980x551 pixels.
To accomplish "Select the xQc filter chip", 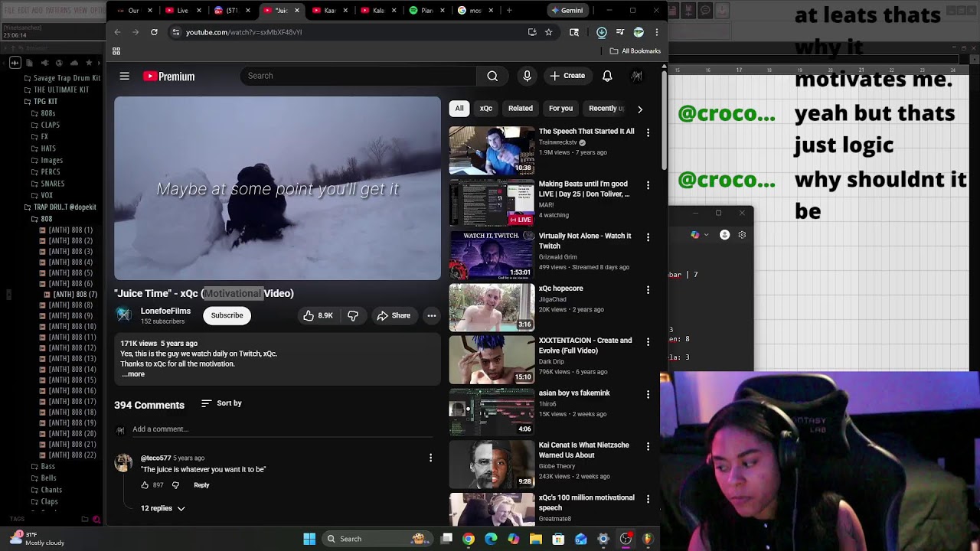I will click(x=486, y=109).
